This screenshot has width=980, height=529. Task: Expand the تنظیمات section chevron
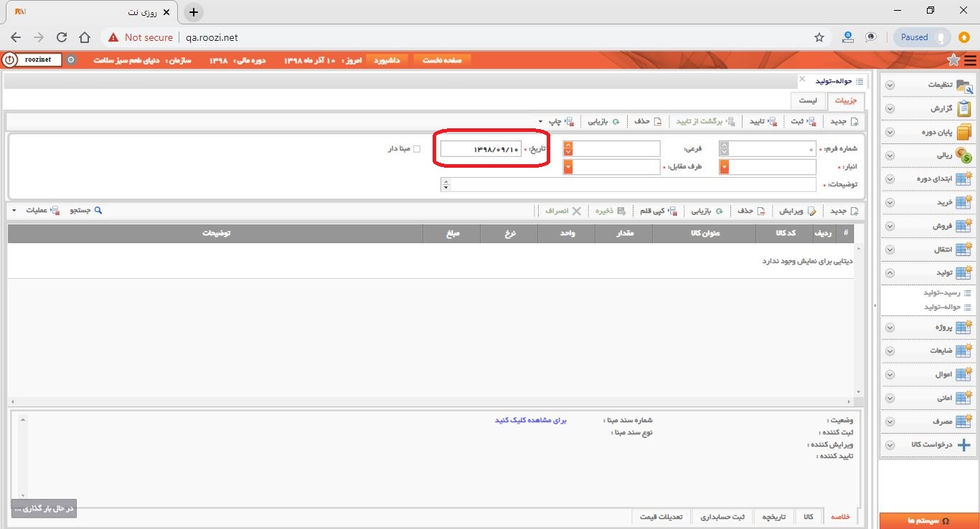(x=890, y=85)
